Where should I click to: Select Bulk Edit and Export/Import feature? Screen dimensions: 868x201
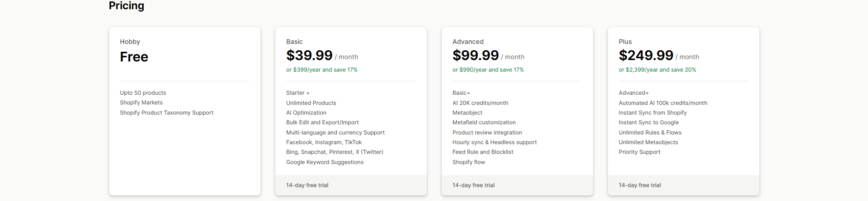pyautogui.click(x=322, y=122)
